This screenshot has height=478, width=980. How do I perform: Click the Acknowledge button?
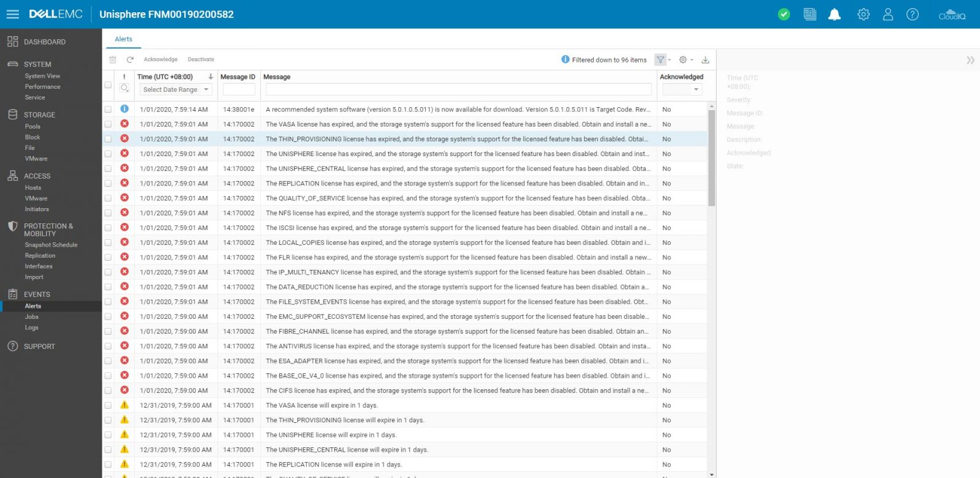(x=160, y=59)
